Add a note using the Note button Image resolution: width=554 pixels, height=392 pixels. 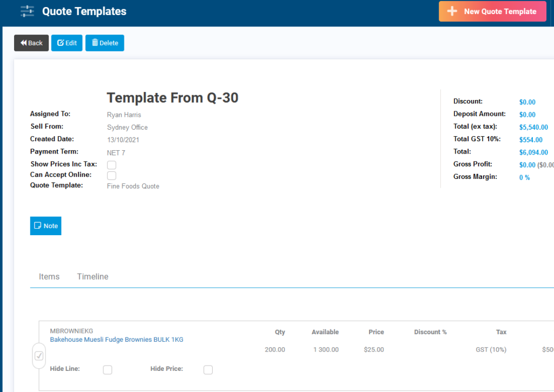pyautogui.click(x=45, y=225)
